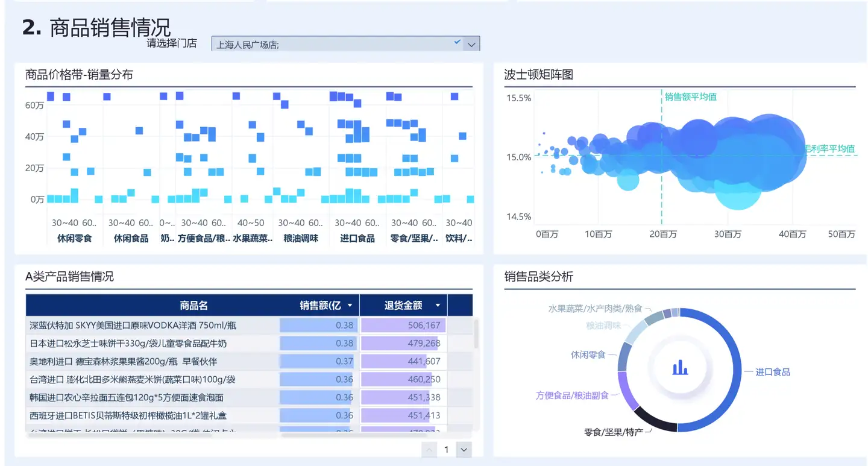
Task: Click the bar chart icon inside the donut
Action: [680, 367]
